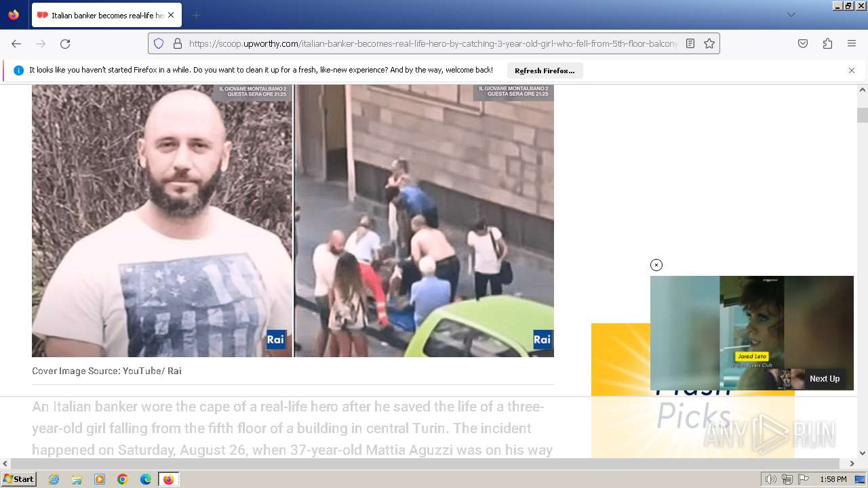Click the scroll down arrow

point(863,453)
